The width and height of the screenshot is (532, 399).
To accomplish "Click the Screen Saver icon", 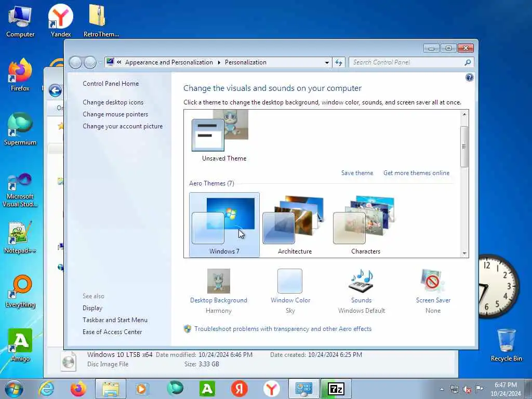I will pos(432,281).
